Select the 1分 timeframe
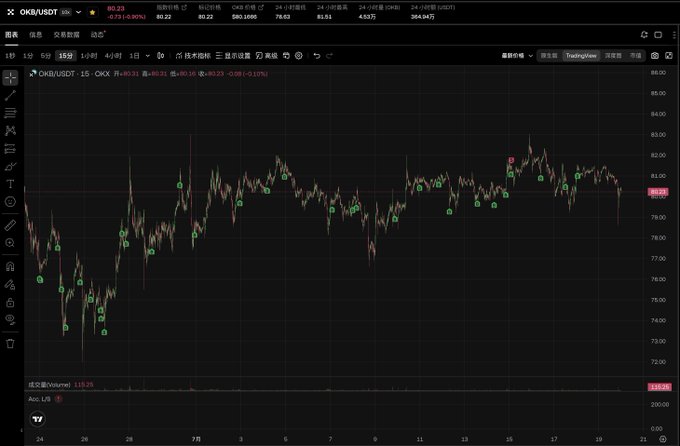Image resolution: width=680 pixels, height=446 pixels. point(28,56)
